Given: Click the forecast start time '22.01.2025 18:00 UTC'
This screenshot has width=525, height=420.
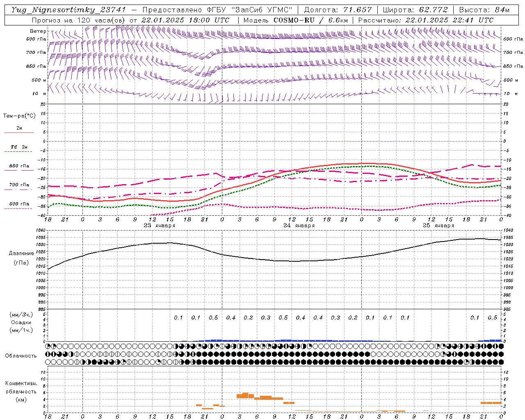Looking at the screenshot, I should click(185, 20).
